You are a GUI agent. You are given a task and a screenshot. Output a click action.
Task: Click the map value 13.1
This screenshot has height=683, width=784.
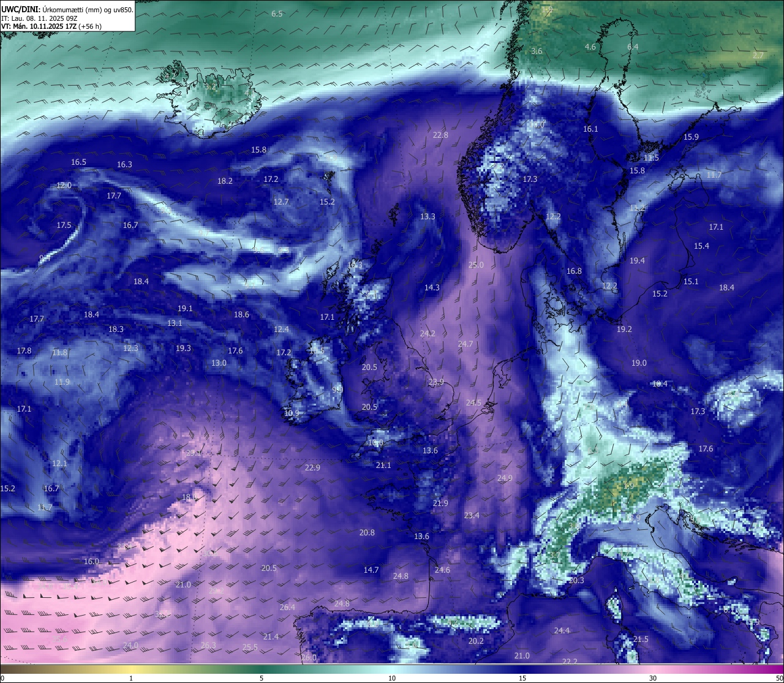[x=175, y=323]
